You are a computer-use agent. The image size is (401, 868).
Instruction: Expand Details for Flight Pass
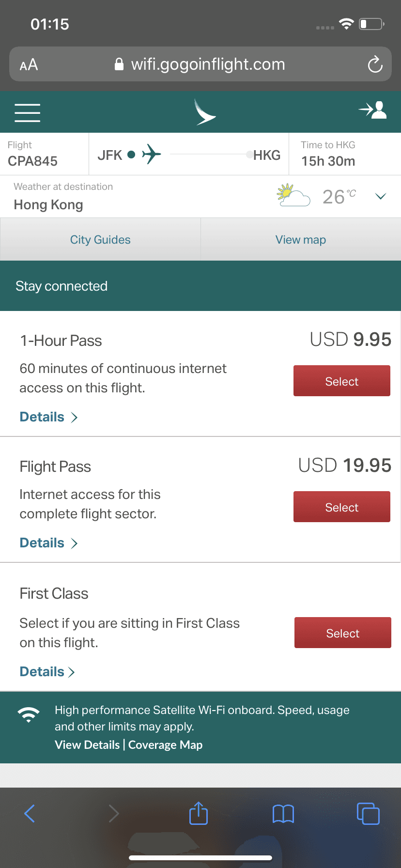tap(48, 543)
